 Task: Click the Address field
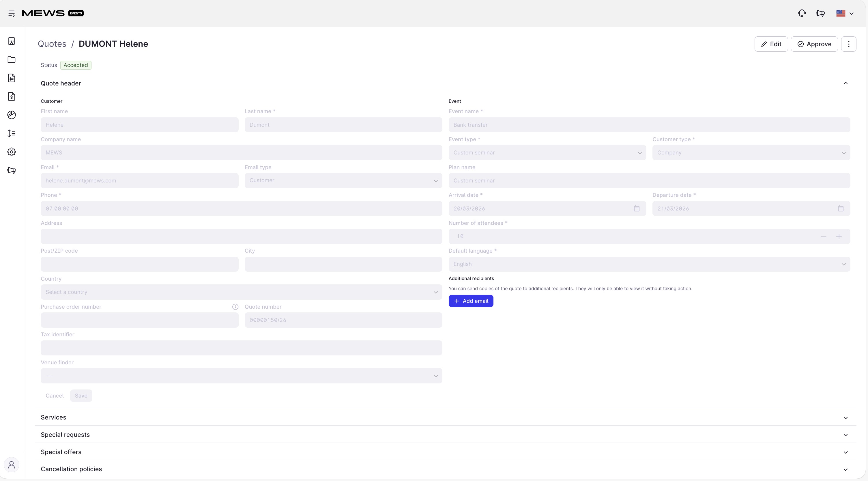click(241, 236)
